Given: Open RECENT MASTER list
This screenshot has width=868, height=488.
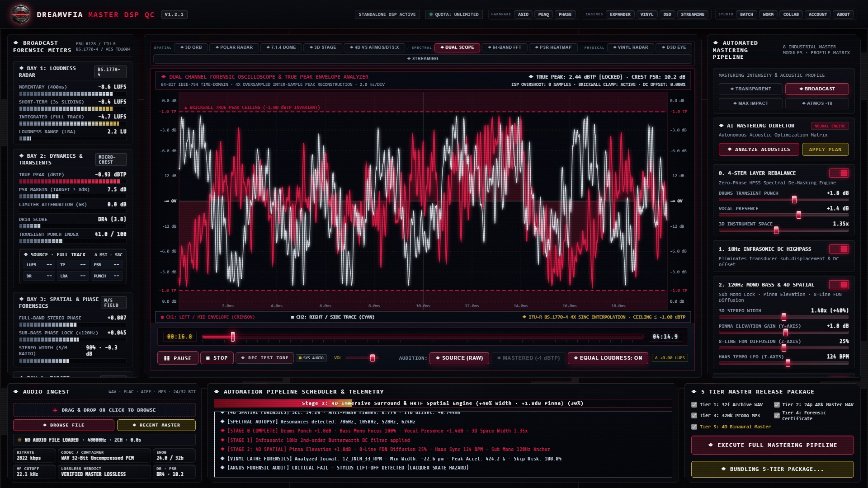Looking at the screenshot, I should click(156, 425).
